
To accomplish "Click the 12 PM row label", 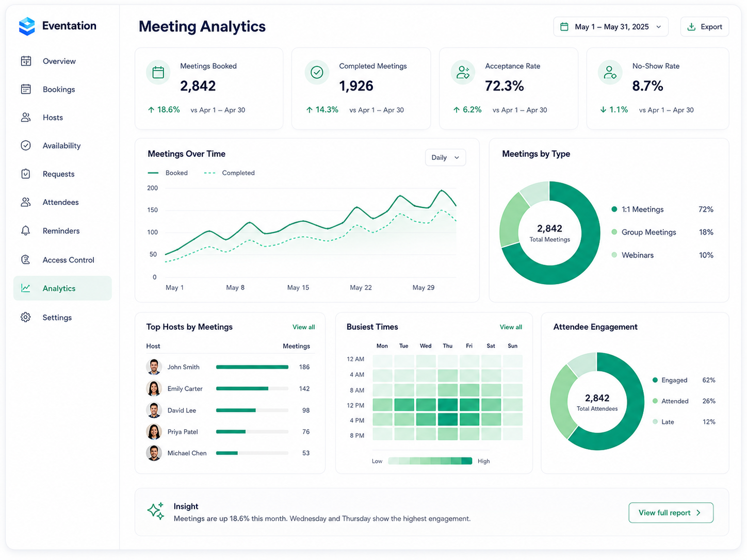I will (x=356, y=405).
